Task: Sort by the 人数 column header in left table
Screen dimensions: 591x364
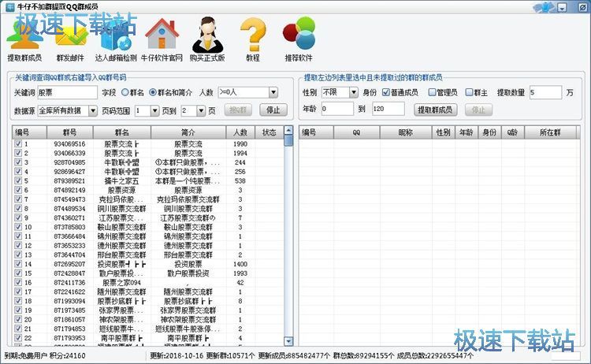Action: [240, 132]
